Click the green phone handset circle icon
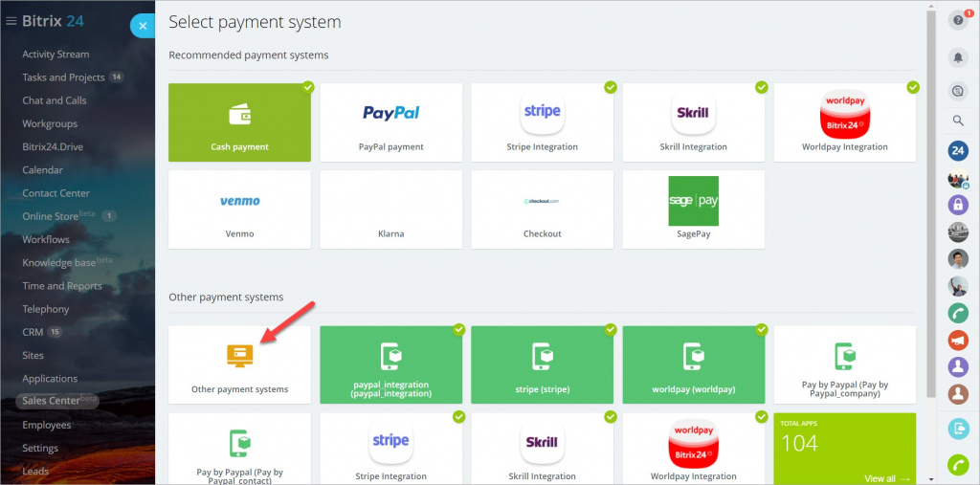This screenshot has width=980, height=485. [958, 313]
